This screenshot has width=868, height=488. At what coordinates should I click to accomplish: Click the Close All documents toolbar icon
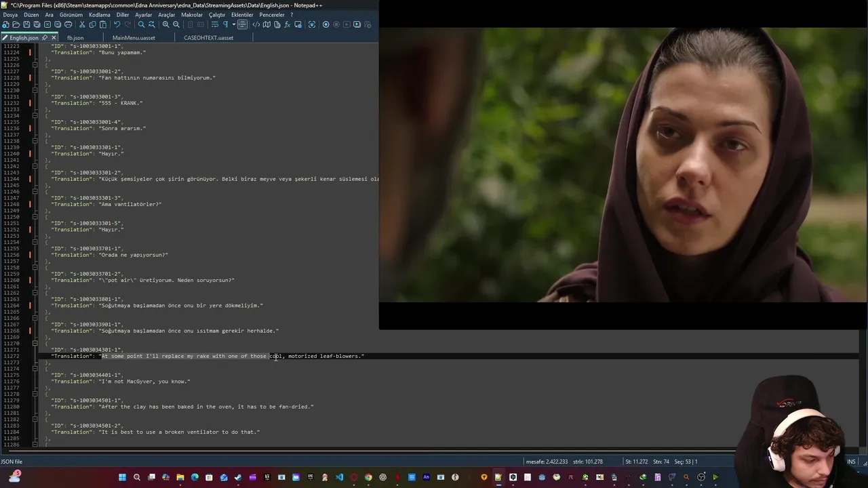click(58, 24)
